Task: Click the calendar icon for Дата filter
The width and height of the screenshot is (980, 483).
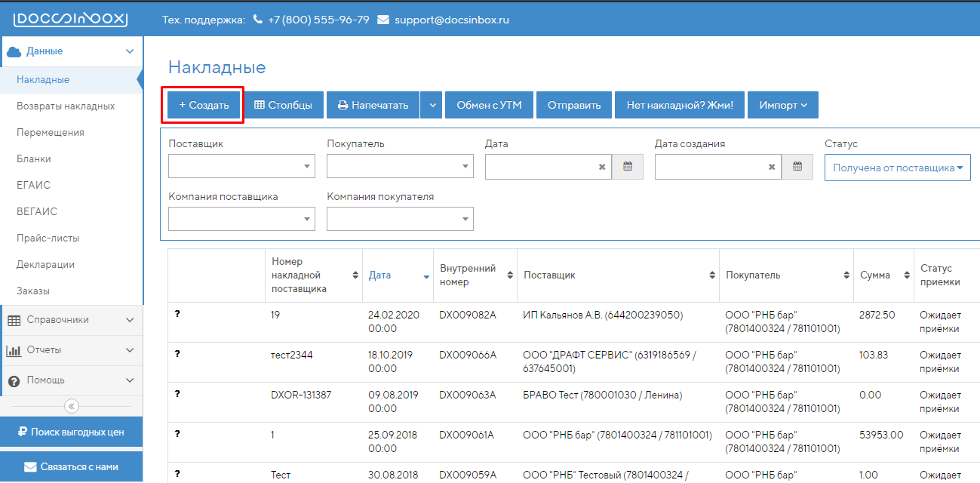Action: pyautogui.click(x=627, y=167)
